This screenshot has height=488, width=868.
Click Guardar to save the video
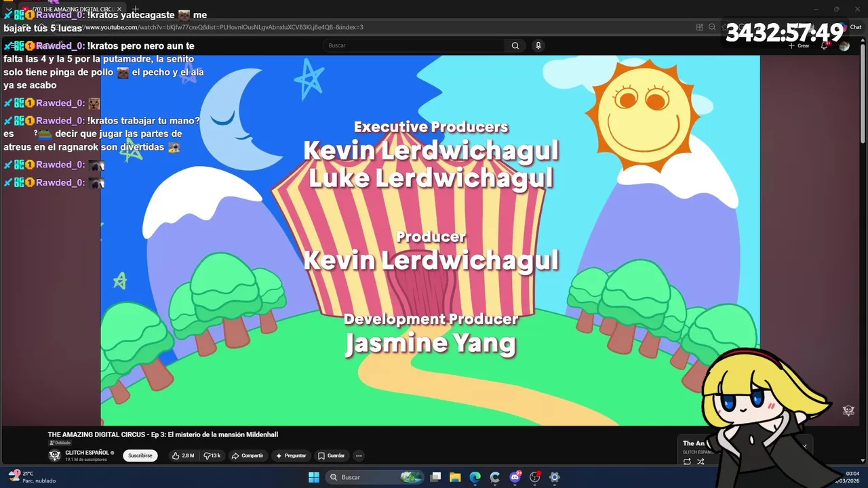[332, 455]
